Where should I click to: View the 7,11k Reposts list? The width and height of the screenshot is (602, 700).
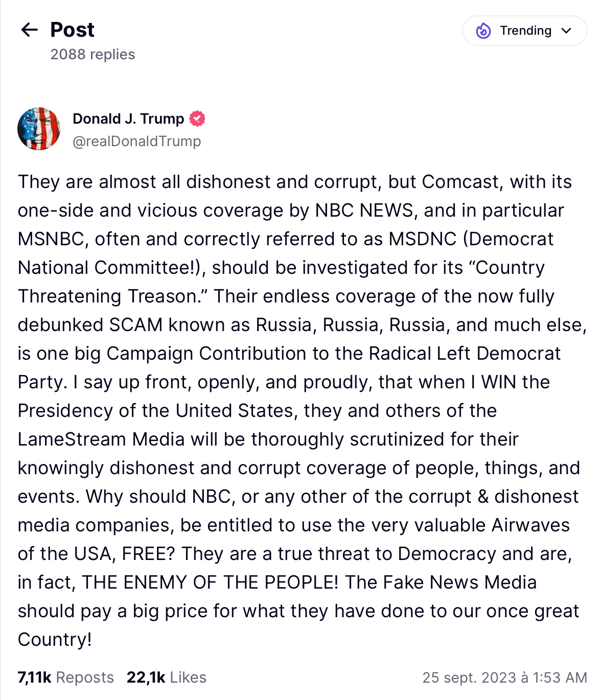[65, 678]
